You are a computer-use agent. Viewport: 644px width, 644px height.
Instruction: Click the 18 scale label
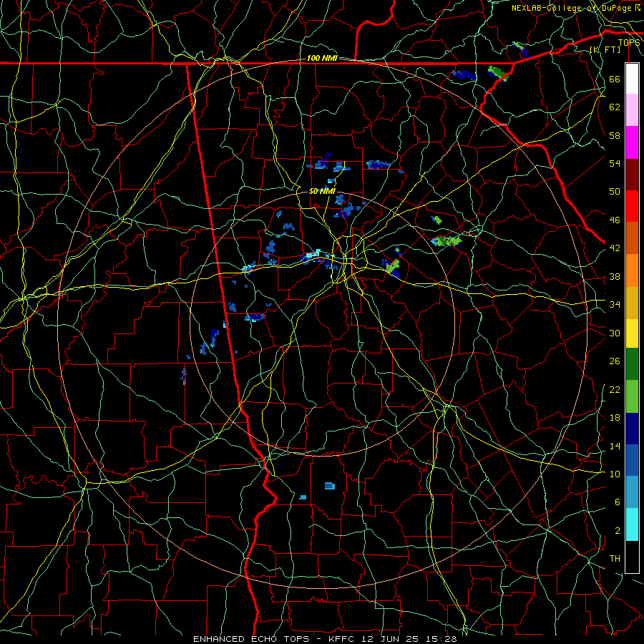tap(615, 418)
